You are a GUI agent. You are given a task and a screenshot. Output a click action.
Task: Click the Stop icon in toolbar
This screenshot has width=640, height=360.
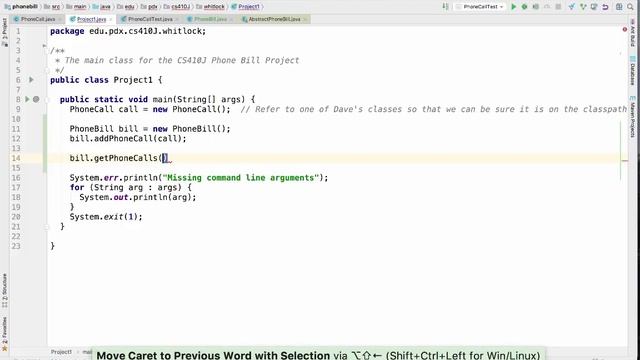pos(558,7)
